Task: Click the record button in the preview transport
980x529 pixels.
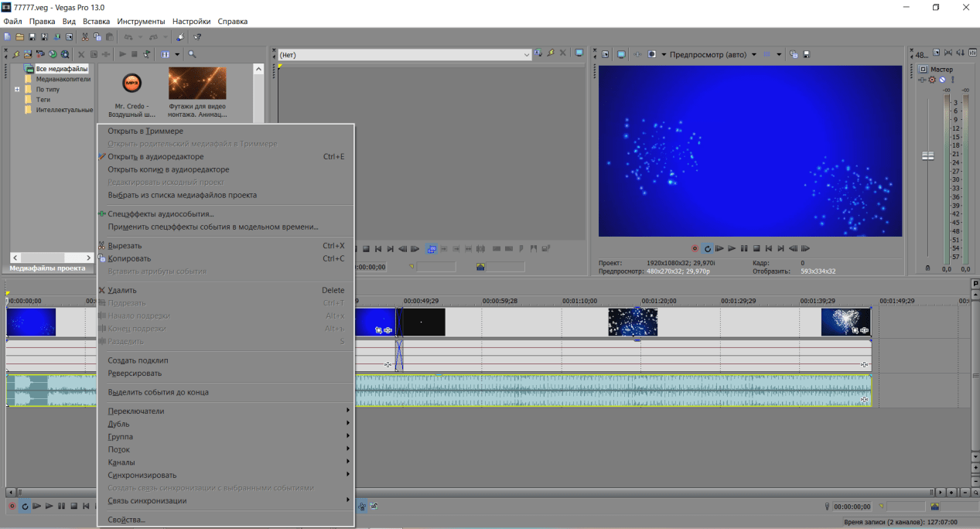Action: (694, 248)
